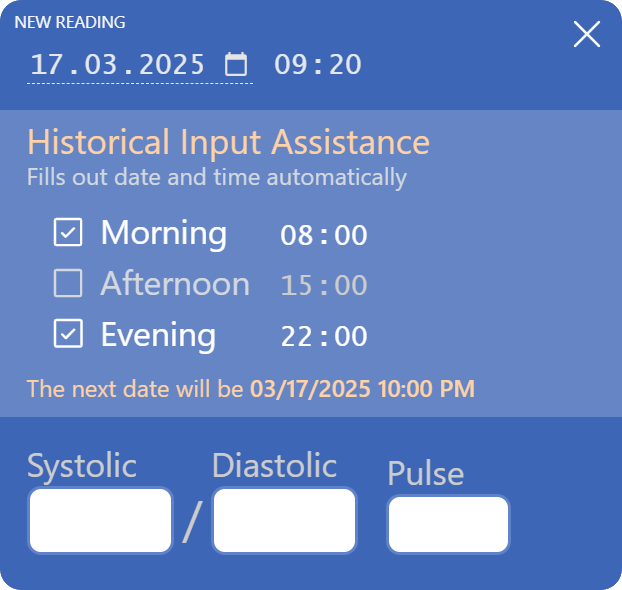The image size is (622, 590).
Task: Edit the Afternoon time 15:00
Action: click(x=324, y=286)
